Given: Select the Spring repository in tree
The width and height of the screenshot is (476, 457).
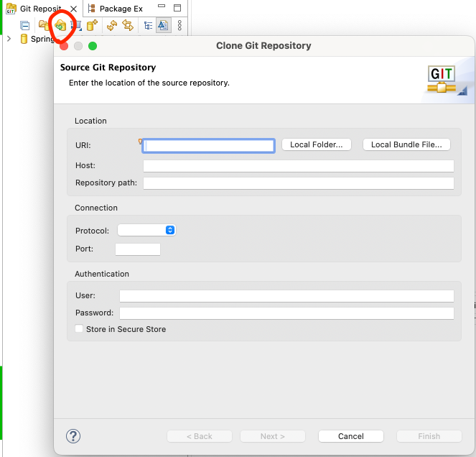Looking at the screenshot, I should 37,39.
